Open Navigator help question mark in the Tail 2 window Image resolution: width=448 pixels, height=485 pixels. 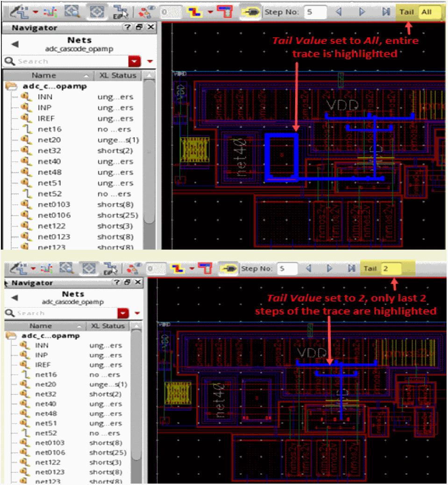(x=116, y=282)
